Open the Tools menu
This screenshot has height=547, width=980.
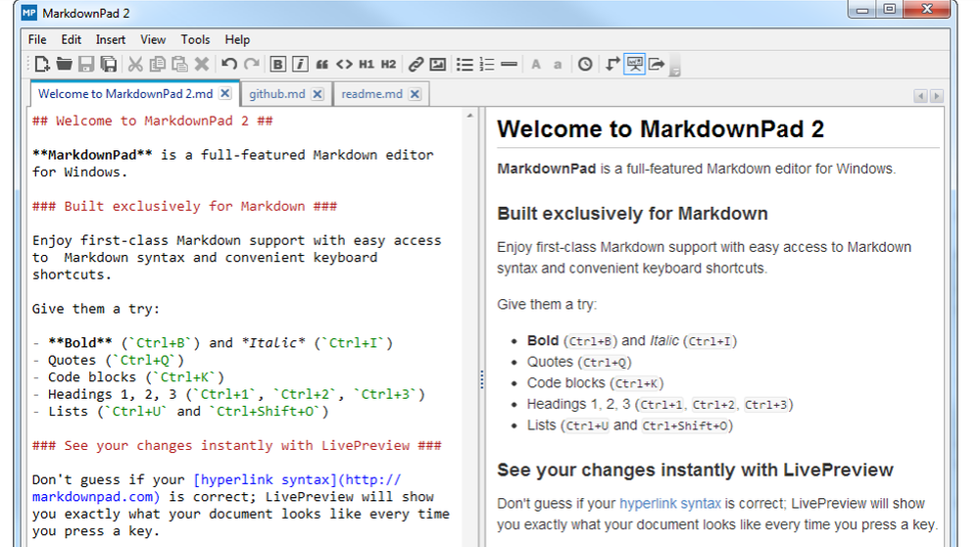196,39
